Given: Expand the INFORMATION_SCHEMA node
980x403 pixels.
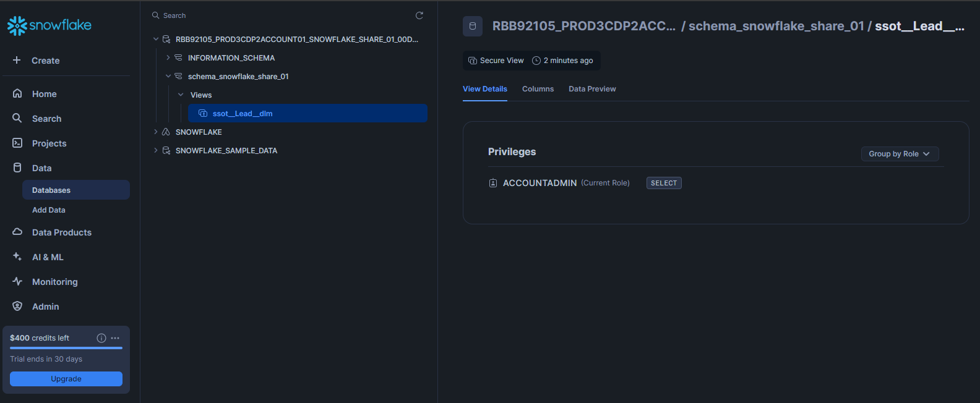Looking at the screenshot, I should point(168,57).
